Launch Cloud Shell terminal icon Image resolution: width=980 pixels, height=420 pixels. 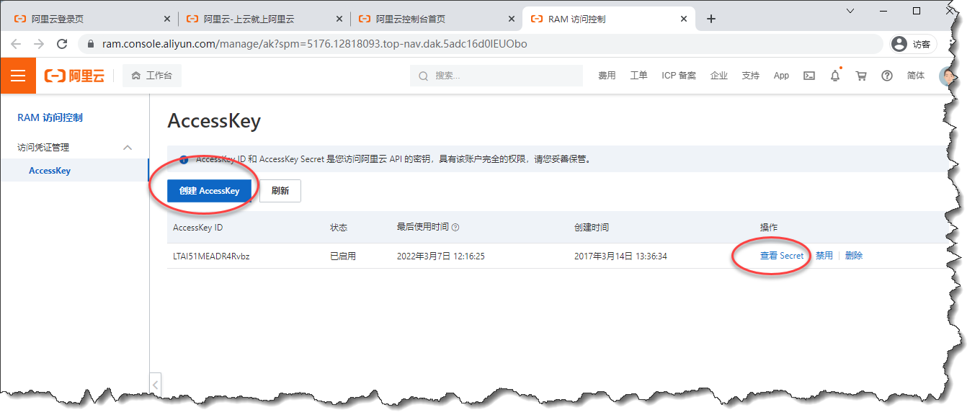pos(809,76)
